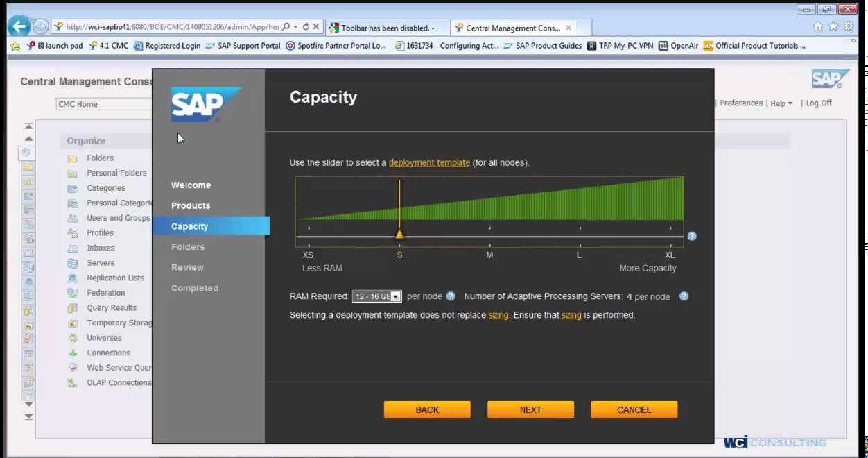Open the BI launch pad bookmark
Image resolution: width=868 pixels, height=458 pixels.
[54, 46]
